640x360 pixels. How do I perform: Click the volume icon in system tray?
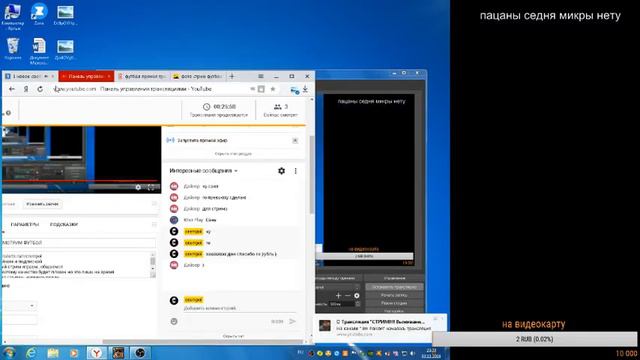tap(413, 353)
